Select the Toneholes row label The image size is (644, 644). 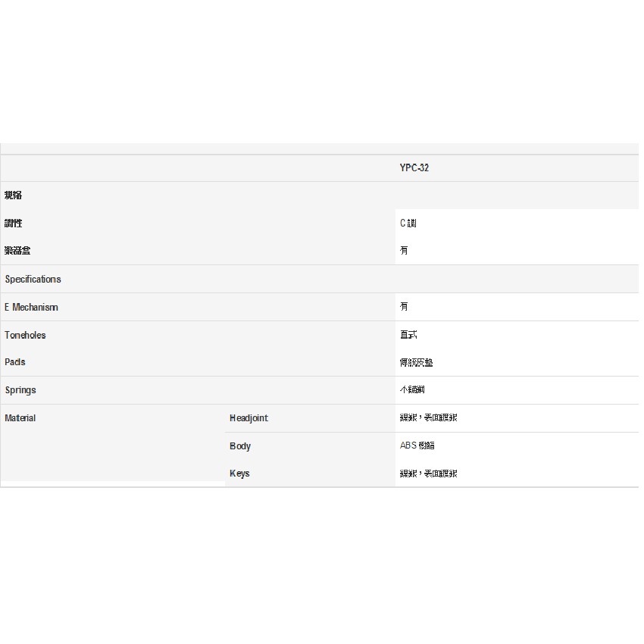point(25,335)
